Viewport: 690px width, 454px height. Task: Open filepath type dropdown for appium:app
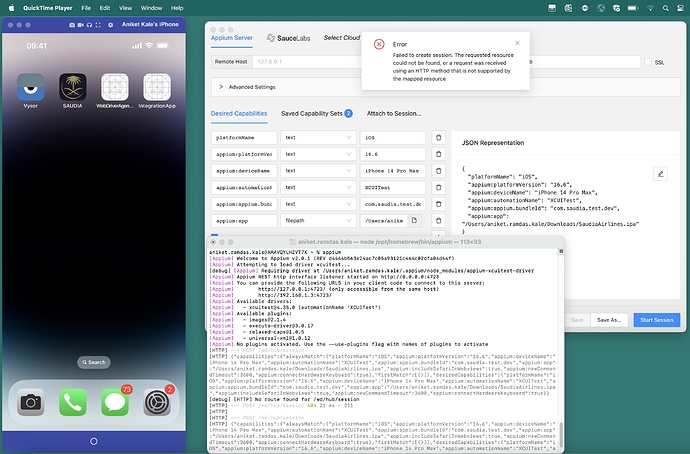coord(318,221)
